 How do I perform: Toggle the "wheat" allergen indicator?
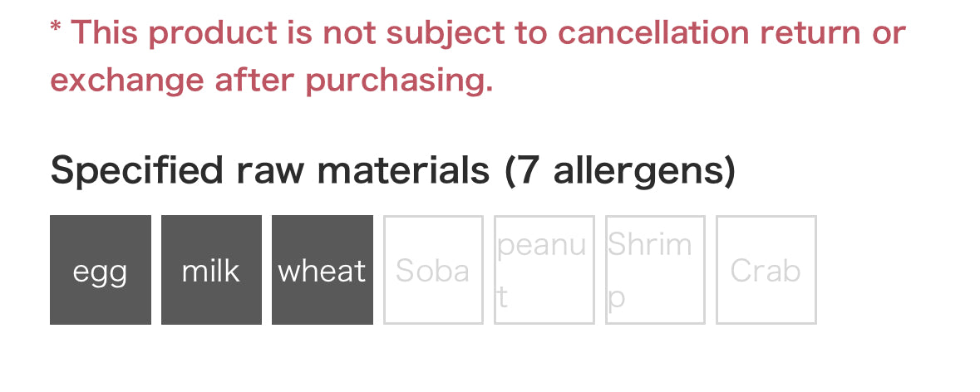(x=322, y=270)
